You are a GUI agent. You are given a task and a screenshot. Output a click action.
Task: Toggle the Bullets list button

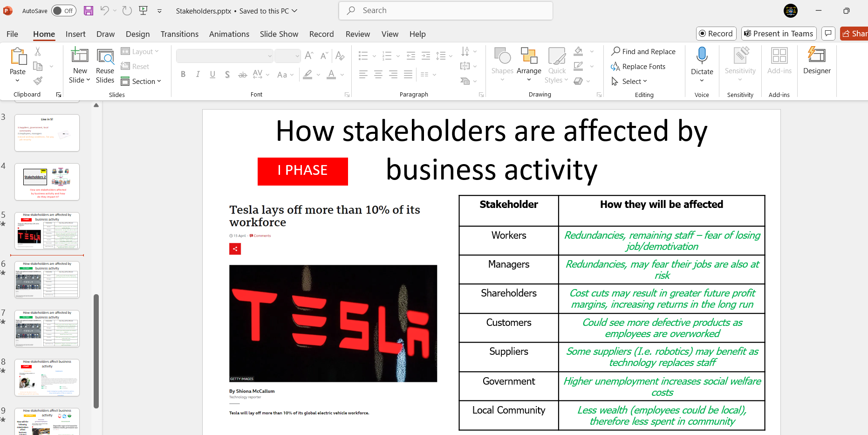[x=363, y=56]
